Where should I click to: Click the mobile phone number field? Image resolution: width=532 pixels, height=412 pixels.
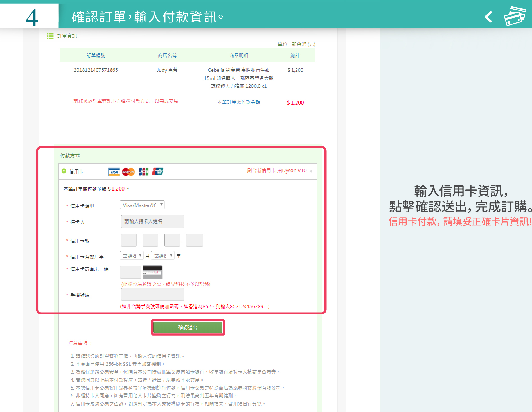coord(153,295)
